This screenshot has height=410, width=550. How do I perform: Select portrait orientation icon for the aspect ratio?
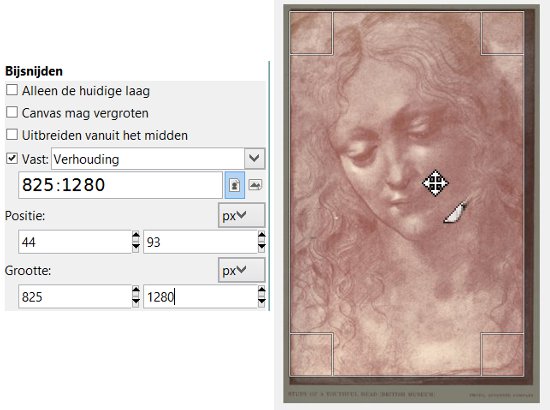coord(235,185)
